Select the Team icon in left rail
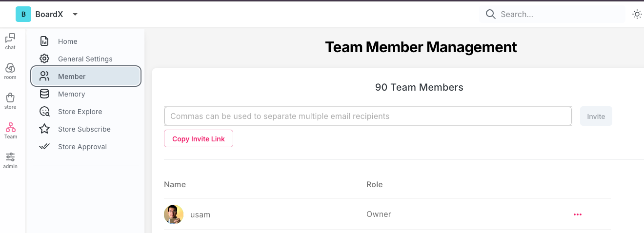Screen dimensions: 644x233 tap(10, 128)
